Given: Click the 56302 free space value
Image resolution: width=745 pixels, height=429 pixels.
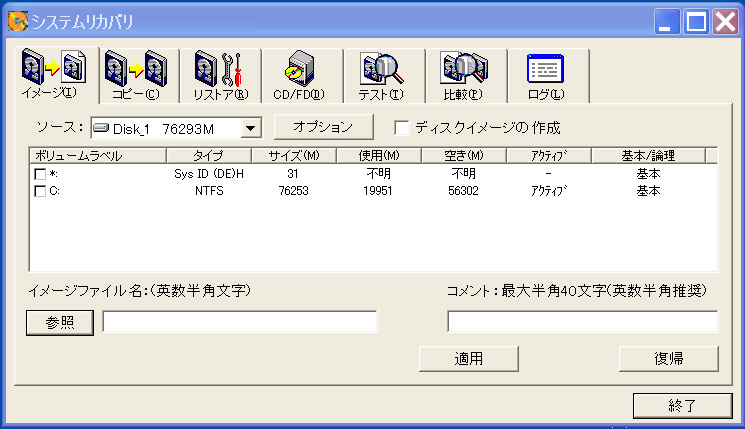Looking at the screenshot, I should (463, 191).
